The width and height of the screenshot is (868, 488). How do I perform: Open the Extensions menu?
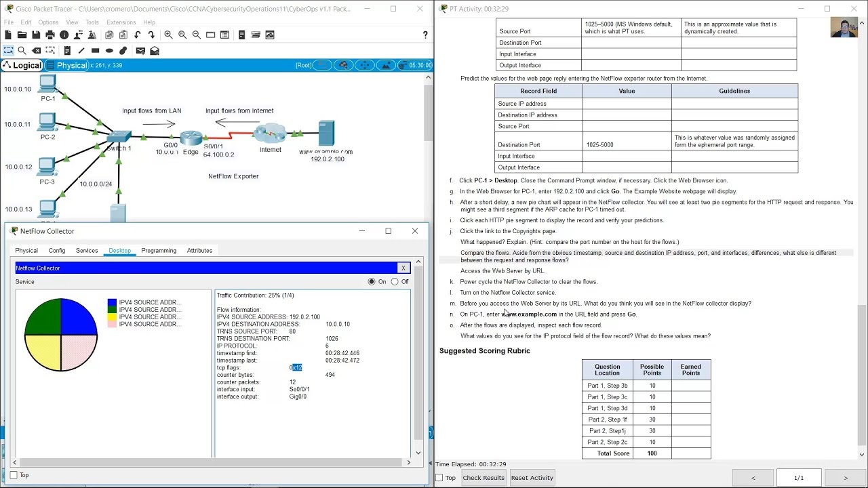121,22
